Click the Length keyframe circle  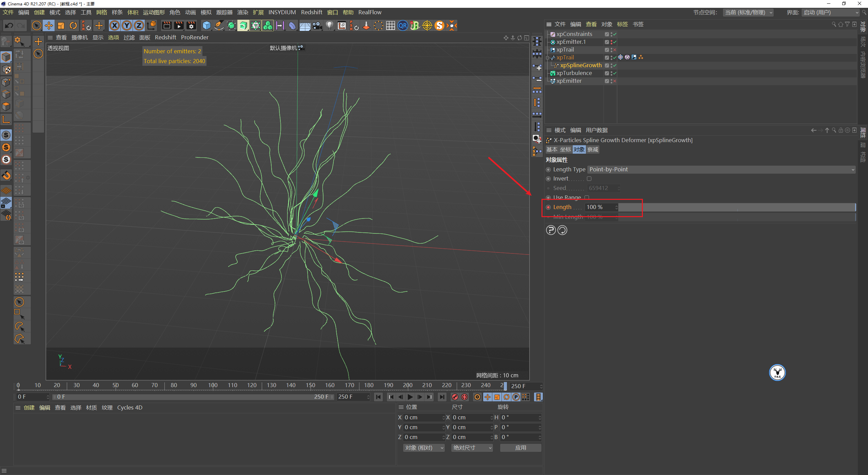click(x=548, y=207)
